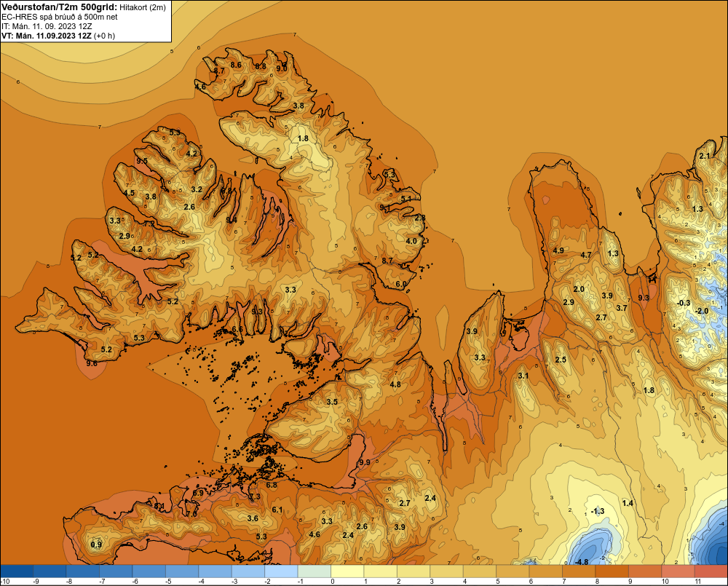Screen dimensions: 728x586
Task: Click the 4.0 temperature value
Action: coord(411,241)
